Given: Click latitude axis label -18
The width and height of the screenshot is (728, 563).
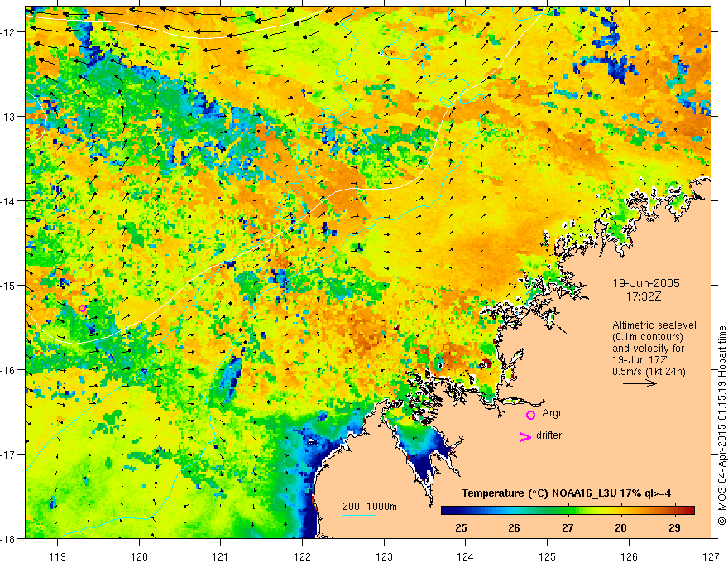Looking at the screenshot, I should 8,539.
